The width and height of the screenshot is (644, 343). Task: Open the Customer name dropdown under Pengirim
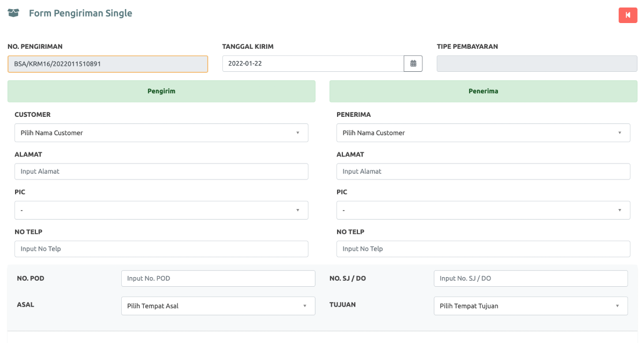[x=161, y=133]
